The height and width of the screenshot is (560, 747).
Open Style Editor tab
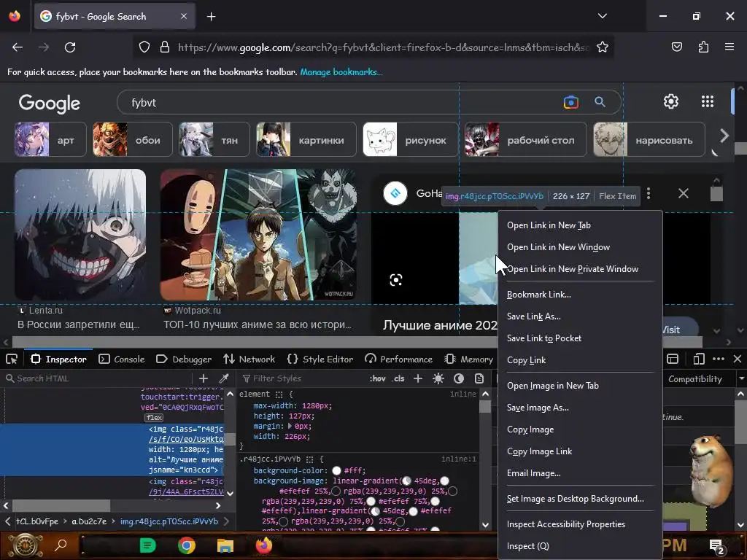pos(320,359)
